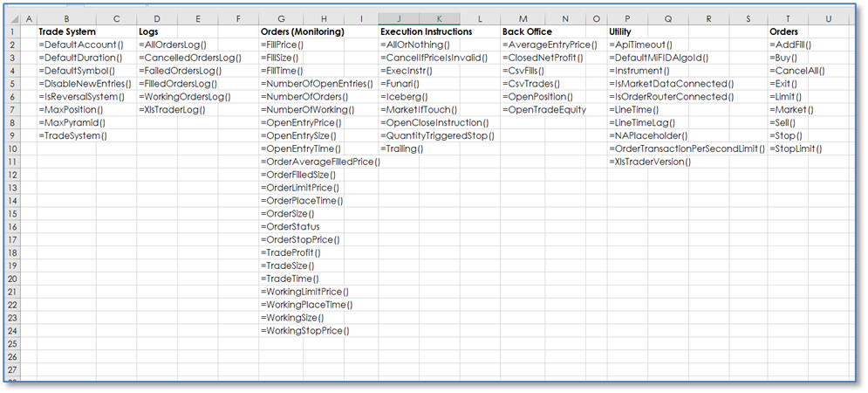Click the =XlsTraderLog() cell
Screen dimensions: 868x393
click(173, 110)
